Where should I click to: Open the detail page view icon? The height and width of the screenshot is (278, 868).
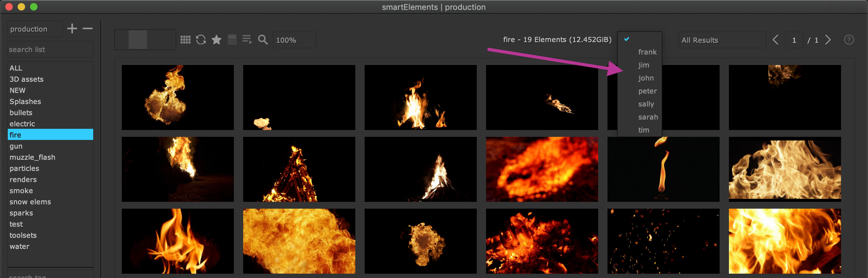point(232,40)
